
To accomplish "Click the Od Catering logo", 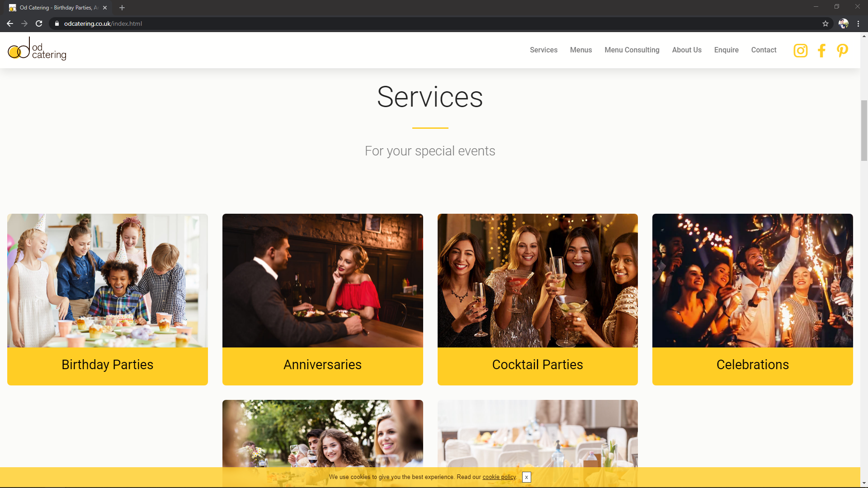I will coord(37,49).
